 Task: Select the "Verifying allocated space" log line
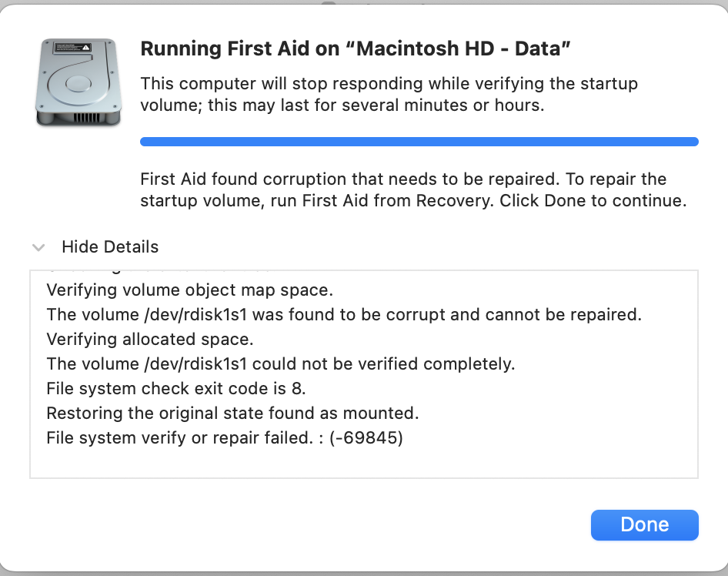pos(150,339)
